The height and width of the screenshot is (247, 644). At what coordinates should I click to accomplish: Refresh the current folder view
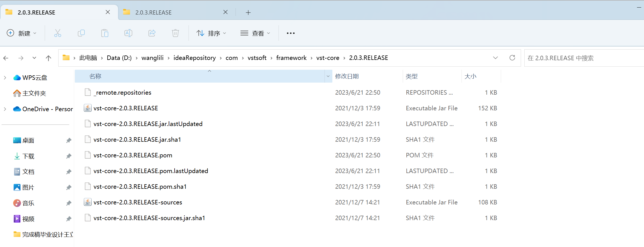click(512, 58)
